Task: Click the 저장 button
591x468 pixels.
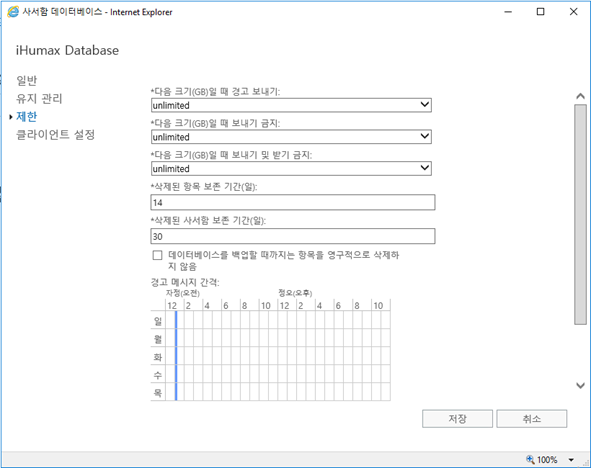Action: click(457, 419)
